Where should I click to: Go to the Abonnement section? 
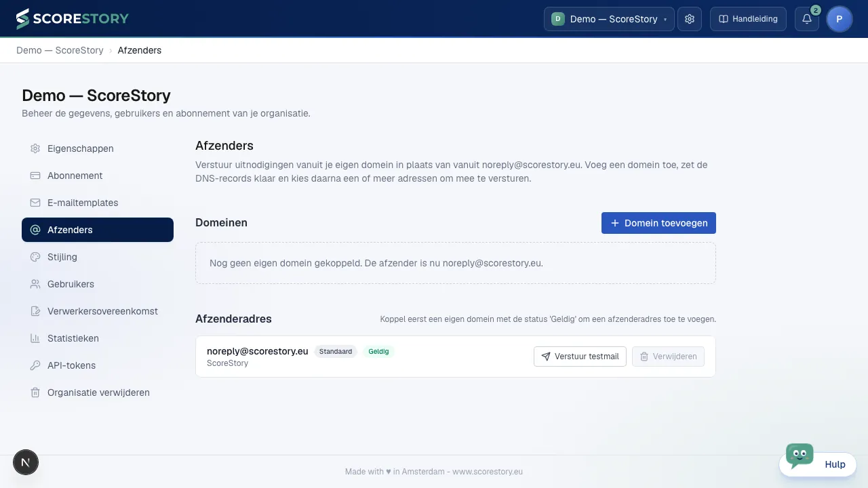tap(98, 176)
